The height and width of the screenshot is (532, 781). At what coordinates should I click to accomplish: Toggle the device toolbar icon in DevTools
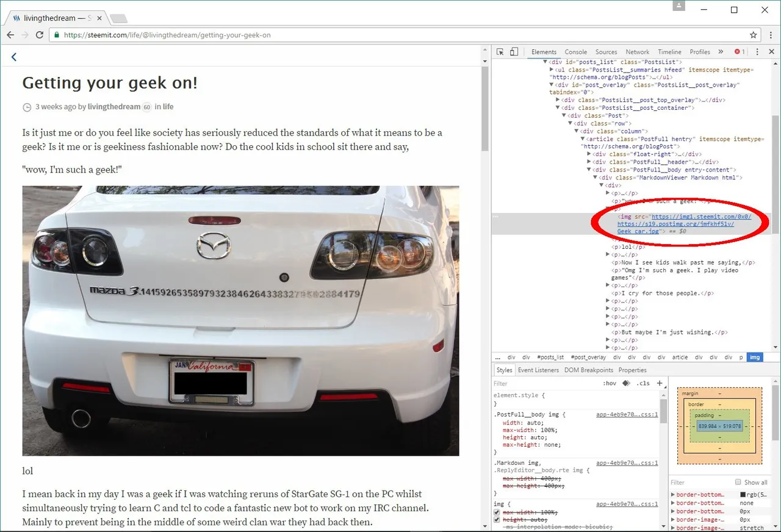[x=514, y=52]
